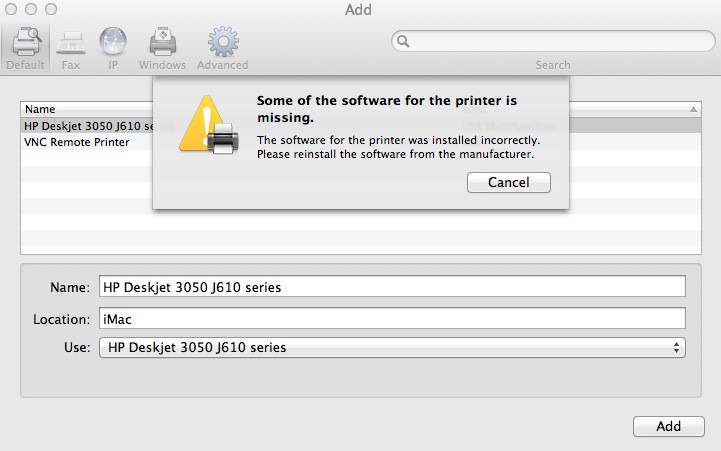Click the magnifying glass search icon
This screenshot has height=451, width=721.
coord(403,41)
